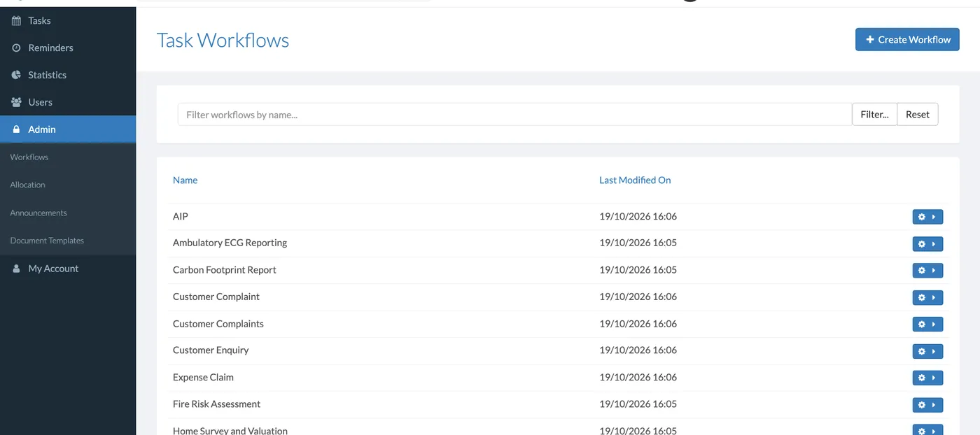Click the Users group icon
This screenshot has height=435, width=980.
pyautogui.click(x=17, y=102)
